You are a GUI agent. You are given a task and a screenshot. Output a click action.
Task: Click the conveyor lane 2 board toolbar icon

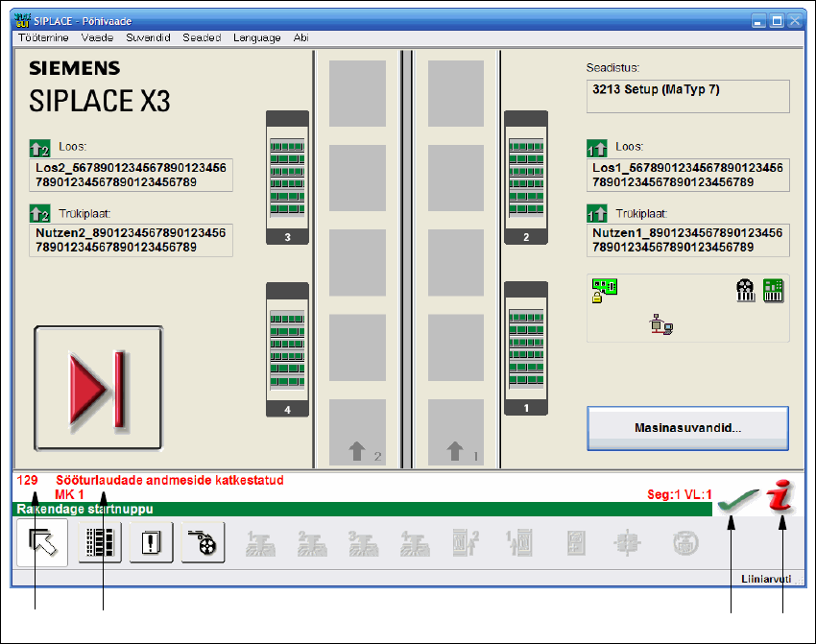[466, 543]
